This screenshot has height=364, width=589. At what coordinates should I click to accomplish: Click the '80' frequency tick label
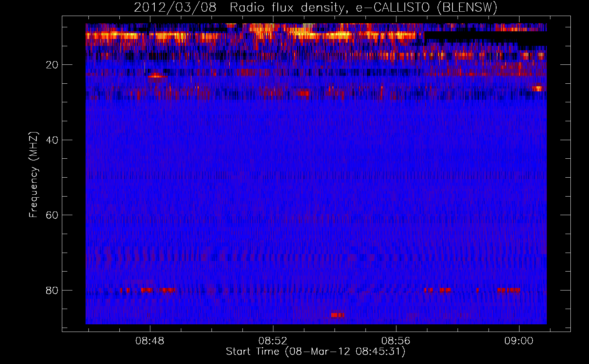pos(52,290)
